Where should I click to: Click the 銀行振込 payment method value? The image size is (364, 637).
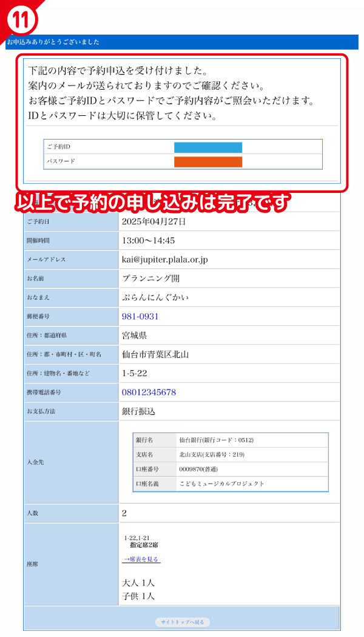[138, 411]
